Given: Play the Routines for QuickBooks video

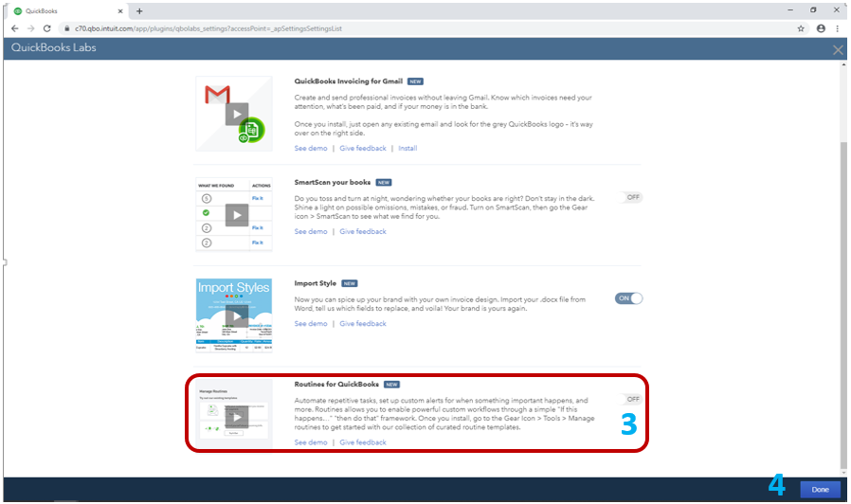Looking at the screenshot, I should point(237,417).
